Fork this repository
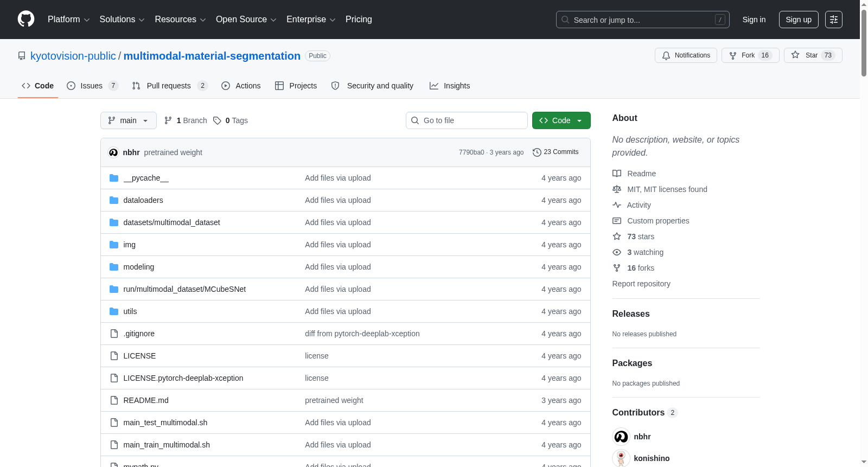The height and width of the screenshot is (467, 868). (x=750, y=55)
